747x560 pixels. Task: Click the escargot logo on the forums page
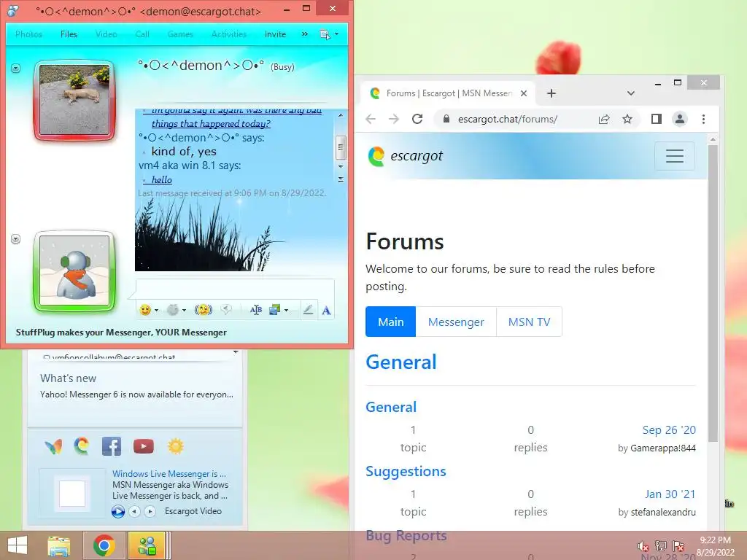click(x=405, y=156)
